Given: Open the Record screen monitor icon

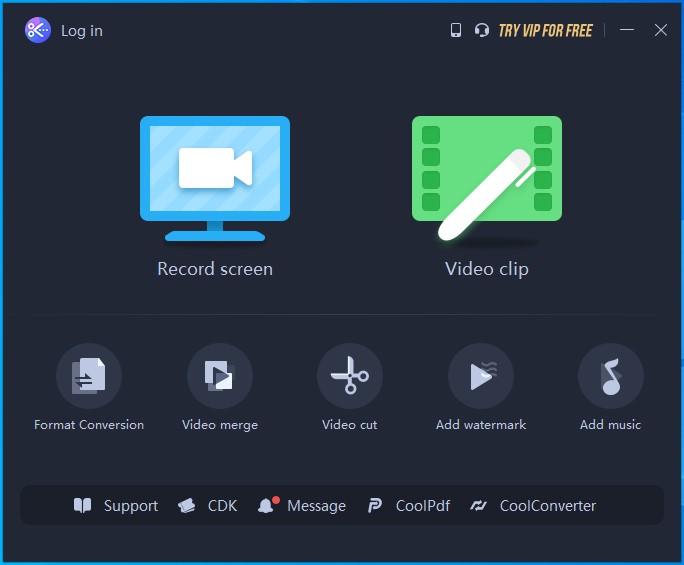Looking at the screenshot, I should click(x=215, y=178).
